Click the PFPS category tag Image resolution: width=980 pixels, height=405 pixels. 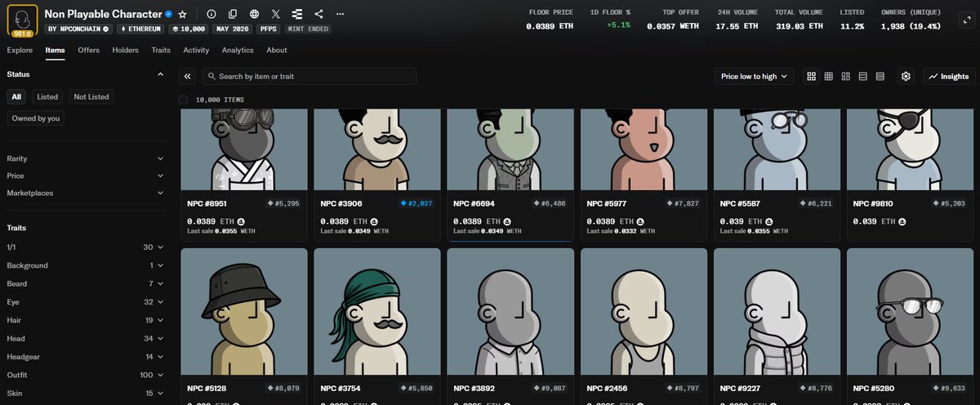[267, 29]
